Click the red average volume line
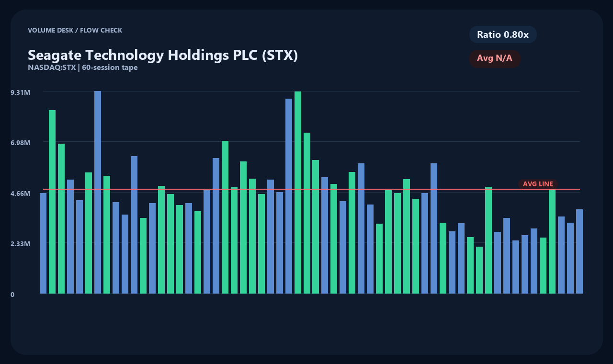613x364 pixels. [311, 189]
